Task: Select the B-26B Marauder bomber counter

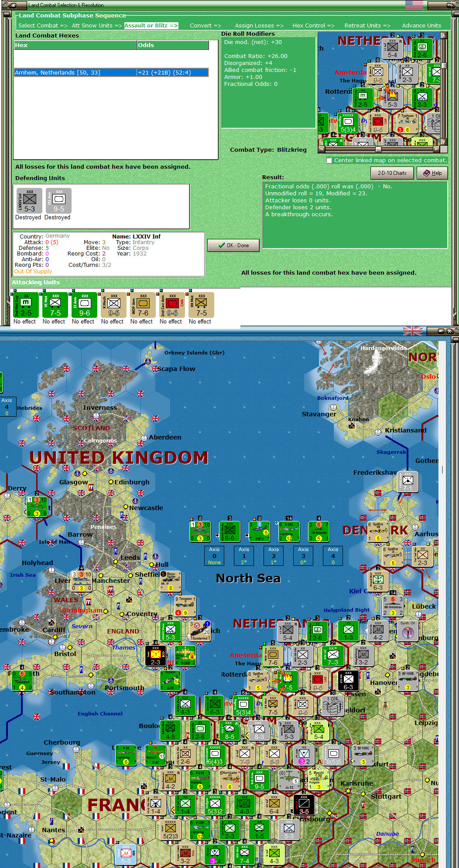Action: click(x=185, y=656)
